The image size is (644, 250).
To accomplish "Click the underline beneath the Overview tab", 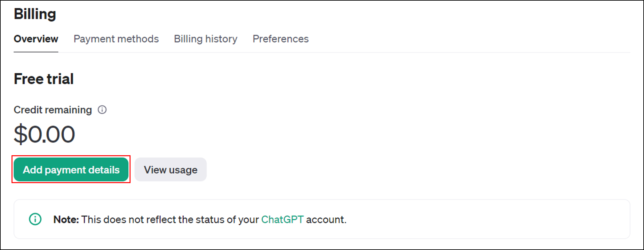I will point(36,52).
